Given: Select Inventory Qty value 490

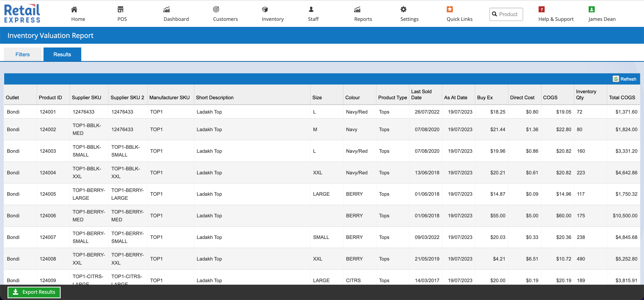Looking at the screenshot, I should point(581,259).
